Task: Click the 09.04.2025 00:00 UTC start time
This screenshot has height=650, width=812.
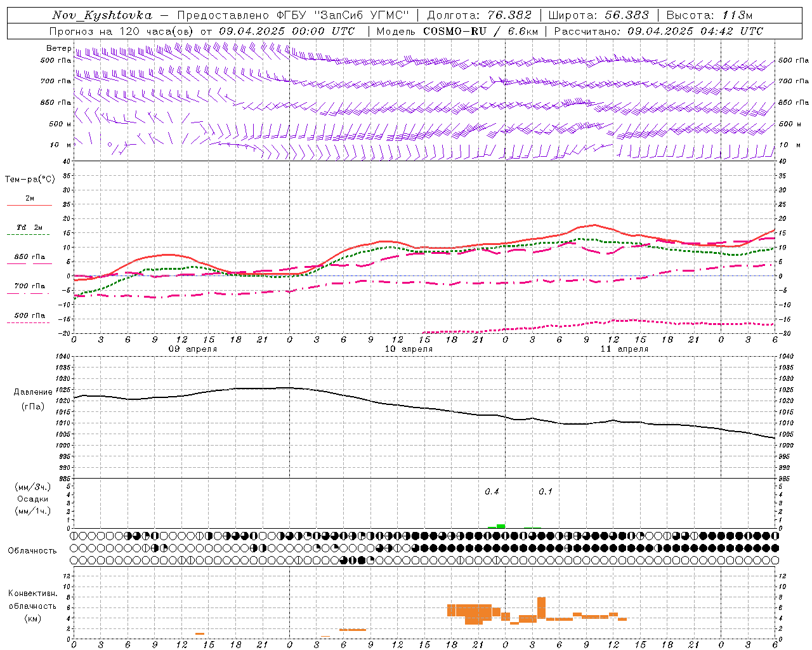Action: (x=287, y=31)
